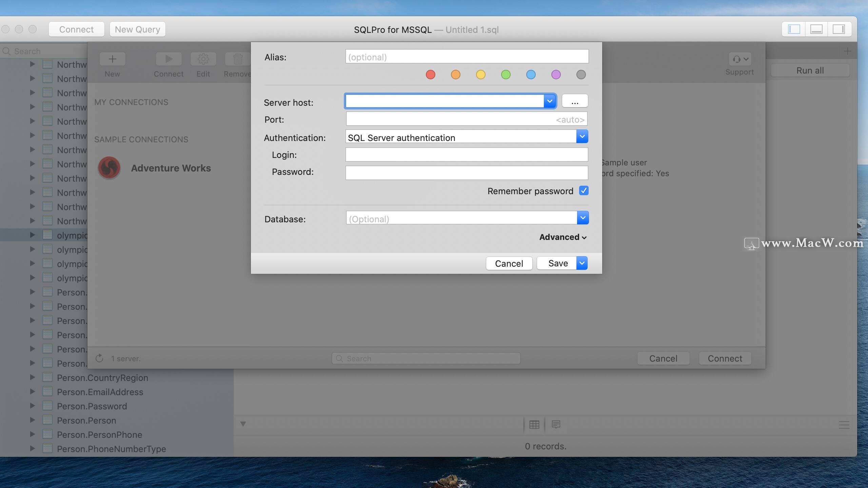868x488 pixels.
Task: Click the New connection plus icon
Action: tap(112, 59)
